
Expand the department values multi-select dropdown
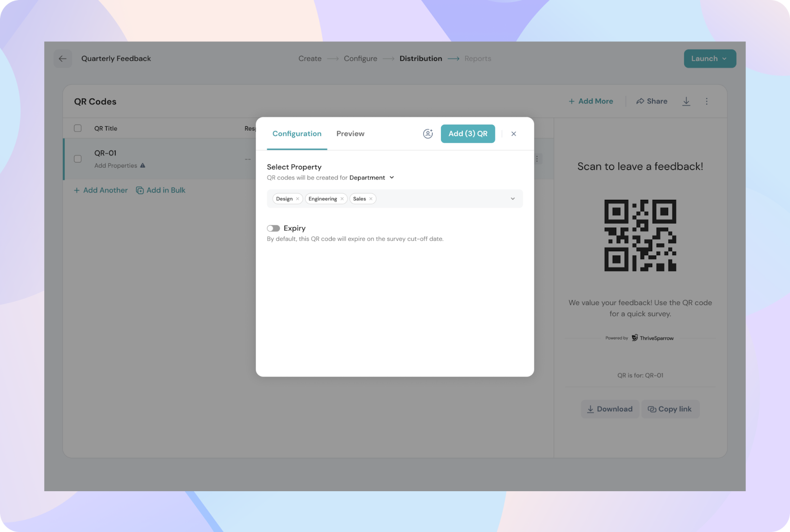pyautogui.click(x=513, y=199)
